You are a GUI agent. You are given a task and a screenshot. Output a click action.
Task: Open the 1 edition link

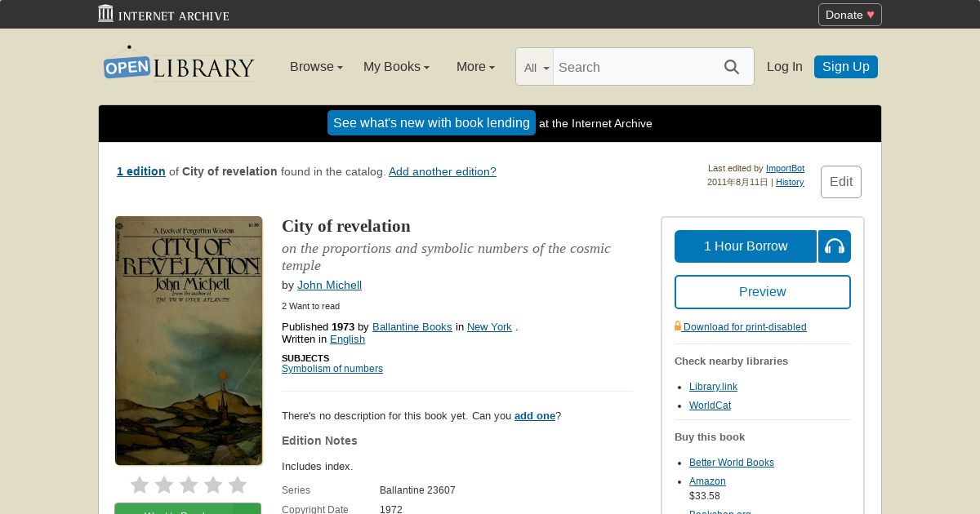(141, 171)
